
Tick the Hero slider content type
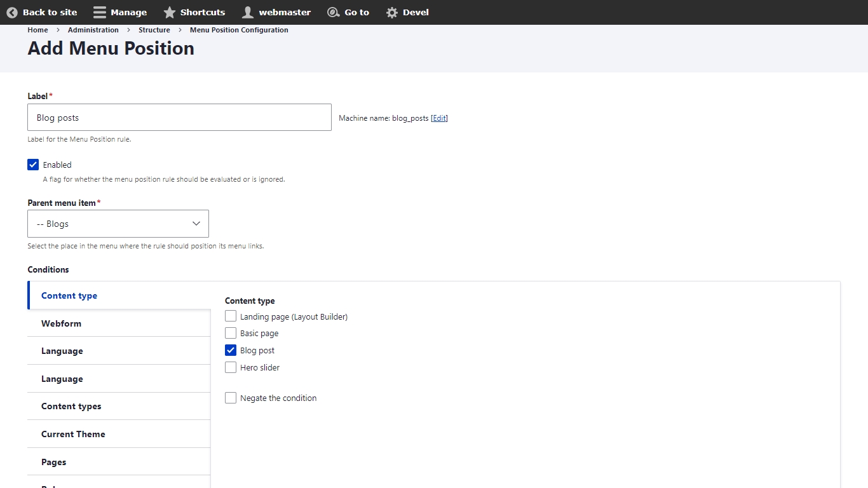tap(231, 367)
